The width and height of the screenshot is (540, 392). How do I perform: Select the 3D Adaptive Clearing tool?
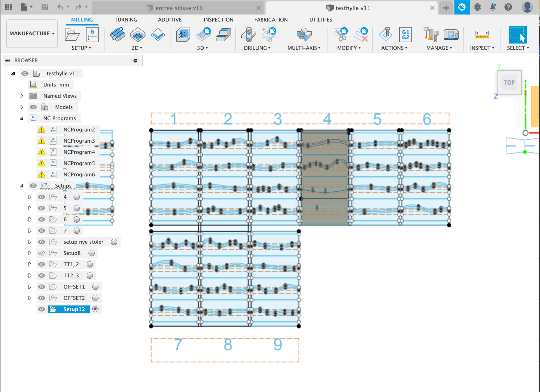click(183, 35)
